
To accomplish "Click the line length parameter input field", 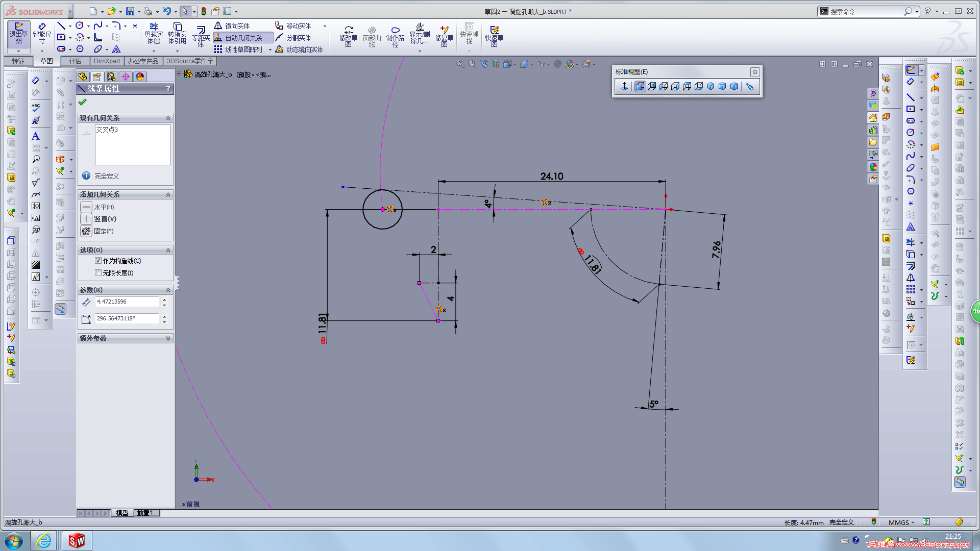I will (126, 302).
